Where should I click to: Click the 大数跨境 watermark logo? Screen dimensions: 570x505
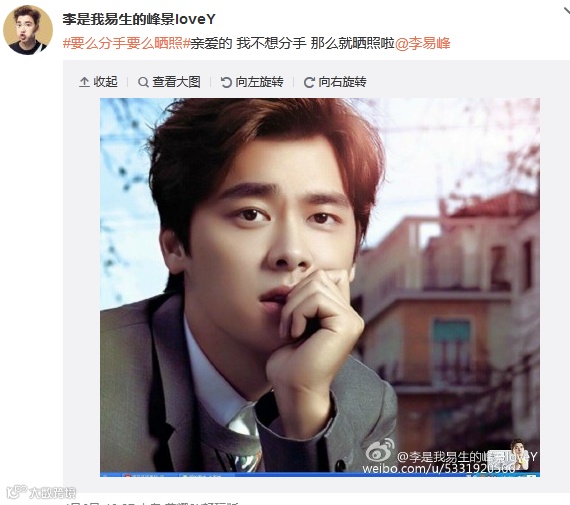click(41, 492)
